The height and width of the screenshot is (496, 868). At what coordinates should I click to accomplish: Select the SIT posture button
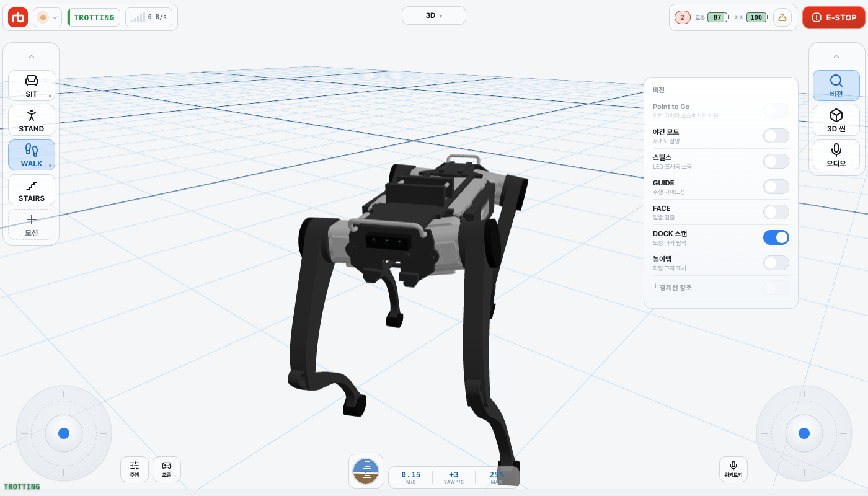pos(32,86)
